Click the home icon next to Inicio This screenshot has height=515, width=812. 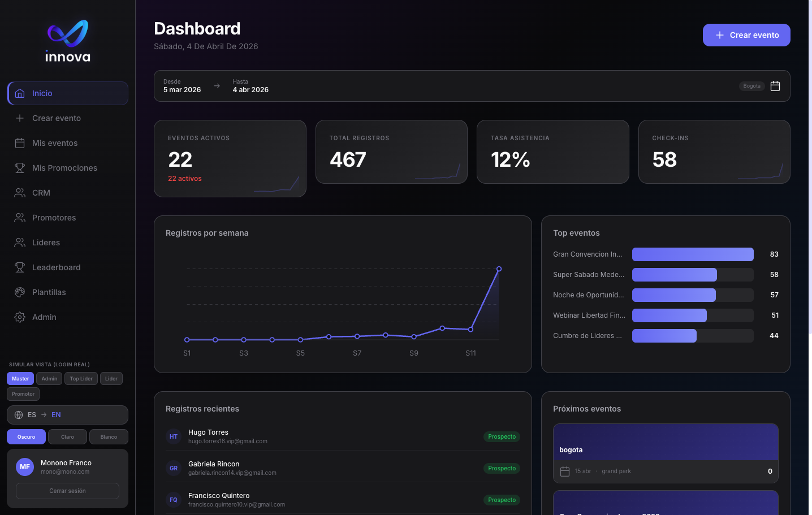click(20, 93)
